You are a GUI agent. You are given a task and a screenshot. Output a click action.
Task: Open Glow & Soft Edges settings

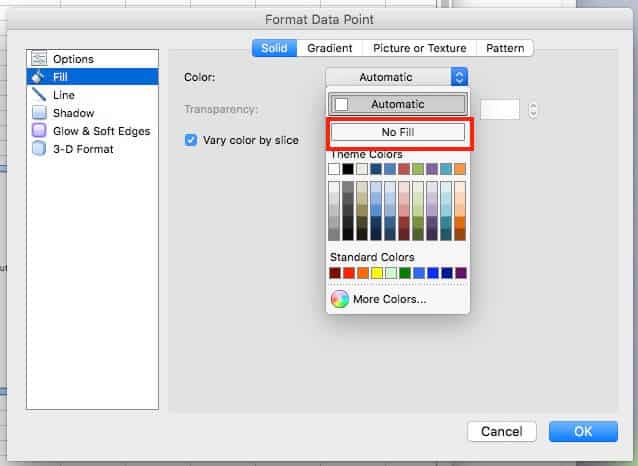[93, 131]
